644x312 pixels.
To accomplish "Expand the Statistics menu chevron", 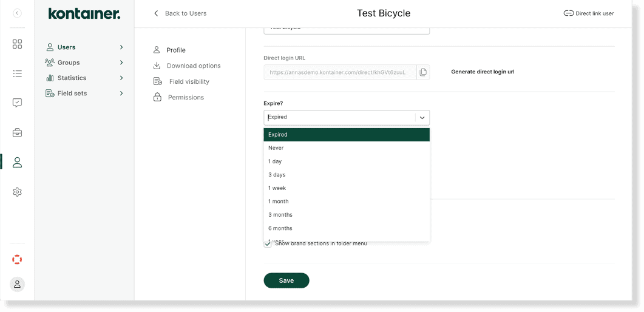I will pyautogui.click(x=121, y=78).
